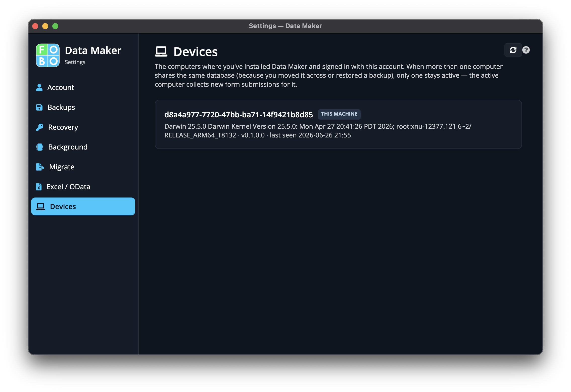
Task: Click the Recovery key icon
Action: point(39,127)
